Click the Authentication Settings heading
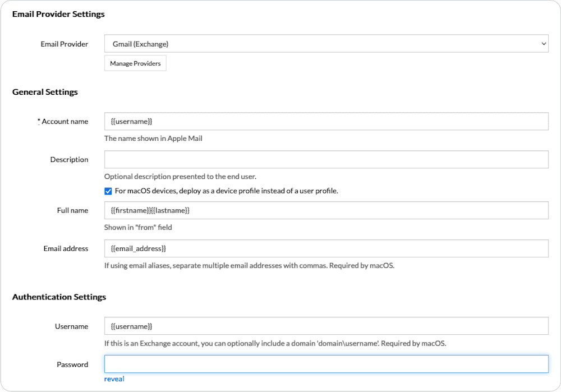561x392 pixels. 59,297
